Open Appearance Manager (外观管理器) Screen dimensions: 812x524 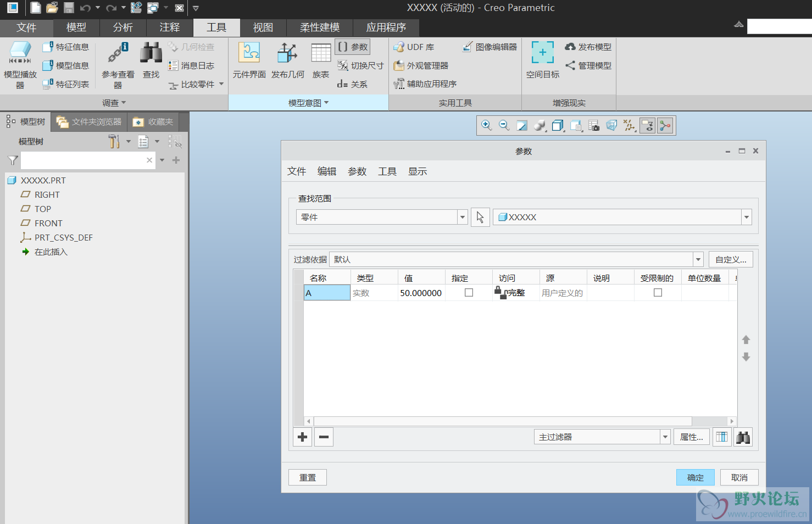(421, 66)
